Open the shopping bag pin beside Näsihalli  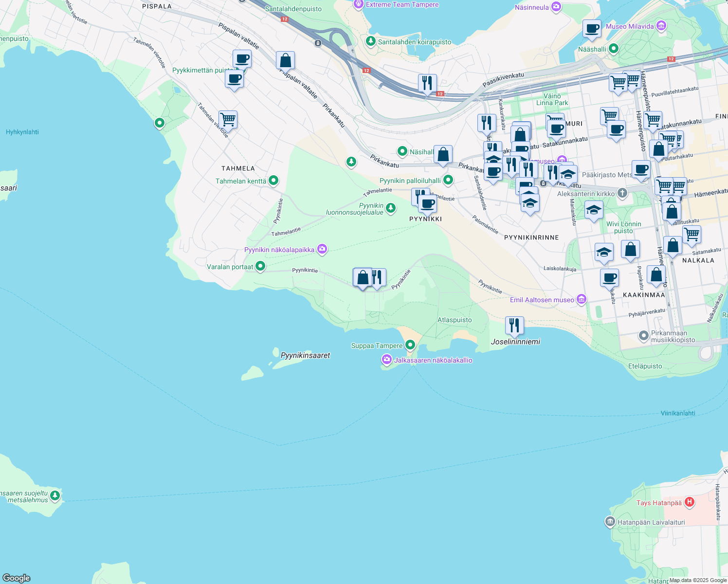[443, 154]
